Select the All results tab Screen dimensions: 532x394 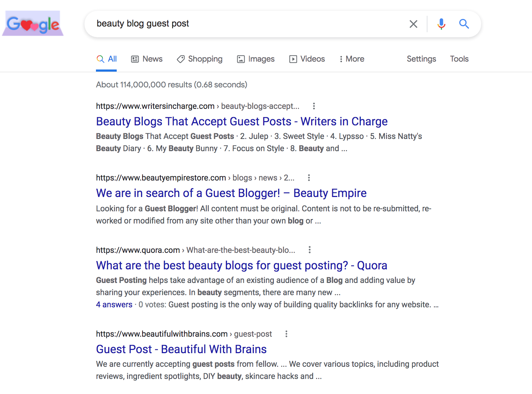pos(107,59)
